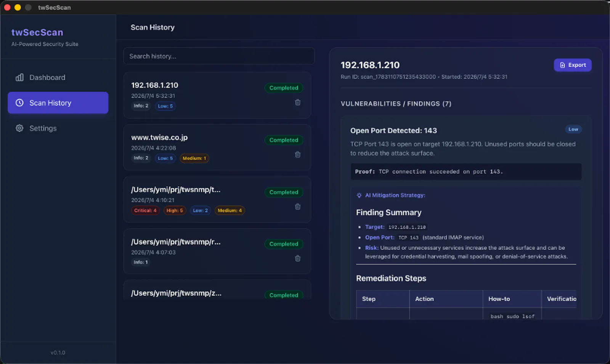Click the Remediation Steps heading
The height and width of the screenshot is (364, 610).
coord(391,278)
